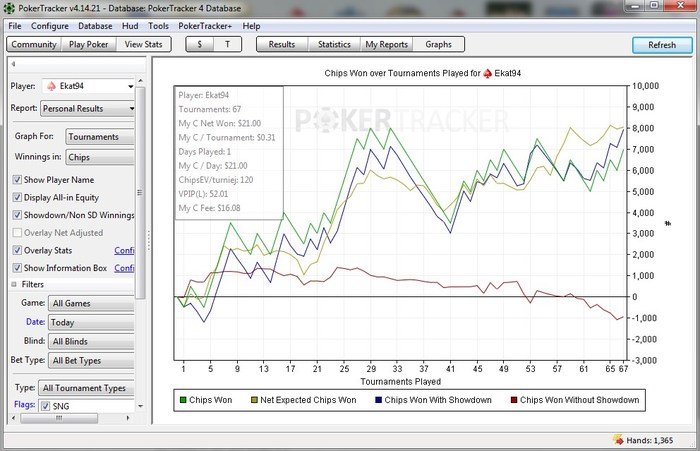
Task: Open the Game filter dropdown showing All Games
Action: 91,303
